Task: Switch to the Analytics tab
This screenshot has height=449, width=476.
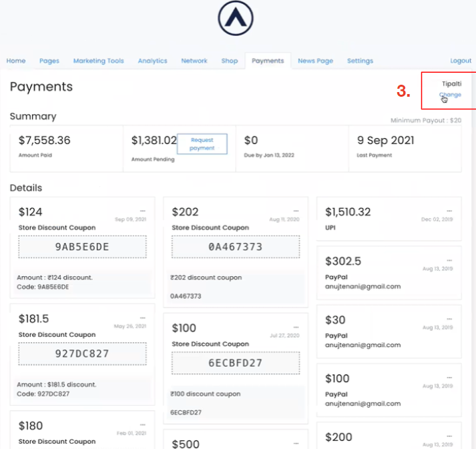Action: [x=152, y=61]
